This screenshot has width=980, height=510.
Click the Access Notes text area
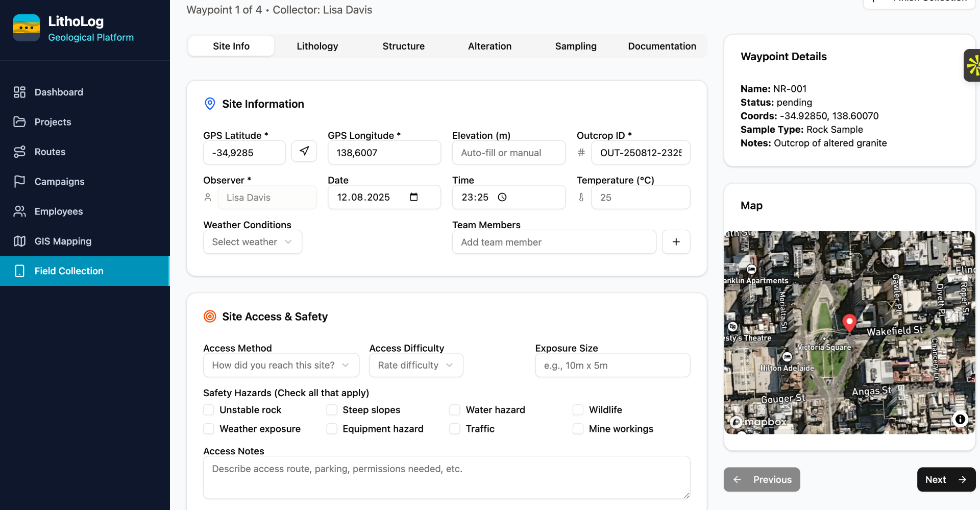447,477
